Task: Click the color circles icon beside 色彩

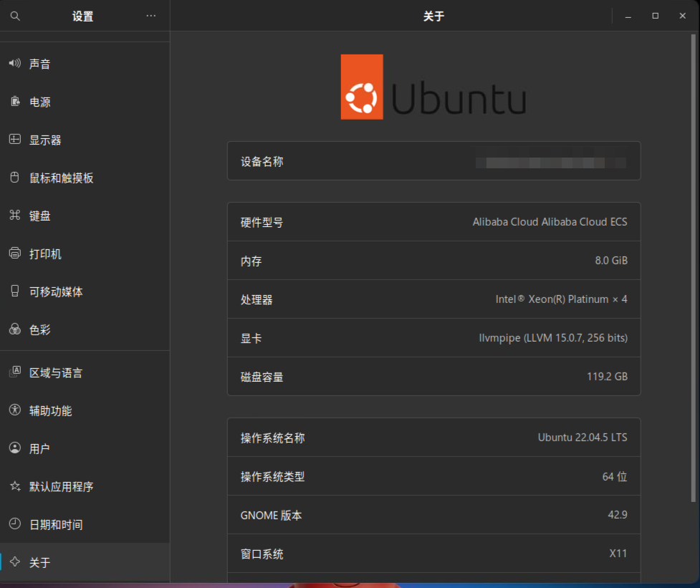Action: point(15,329)
